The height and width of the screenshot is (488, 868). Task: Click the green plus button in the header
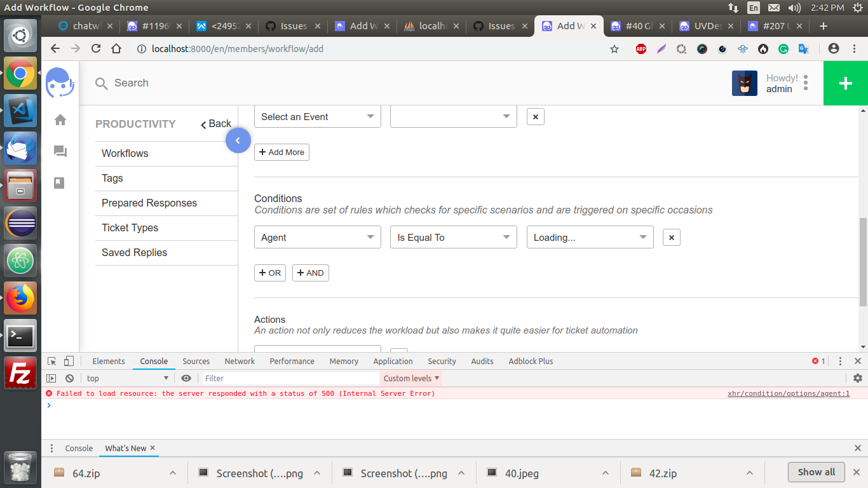coord(845,83)
